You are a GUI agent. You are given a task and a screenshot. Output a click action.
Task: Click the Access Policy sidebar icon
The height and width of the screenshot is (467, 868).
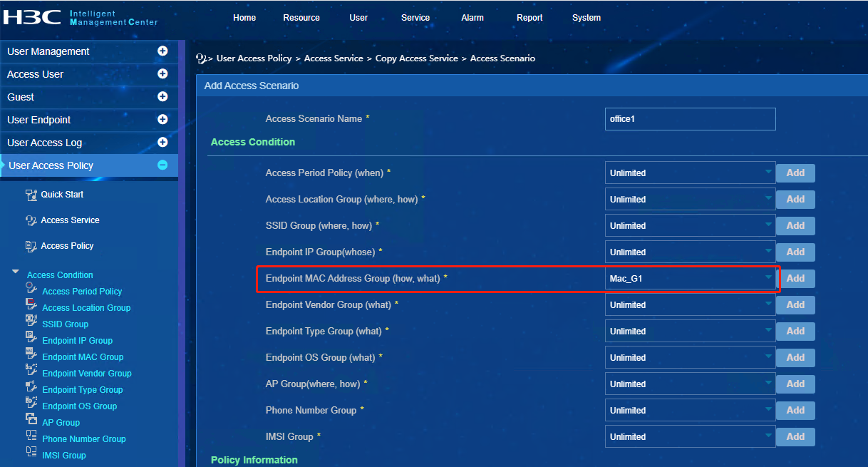[31, 246]
